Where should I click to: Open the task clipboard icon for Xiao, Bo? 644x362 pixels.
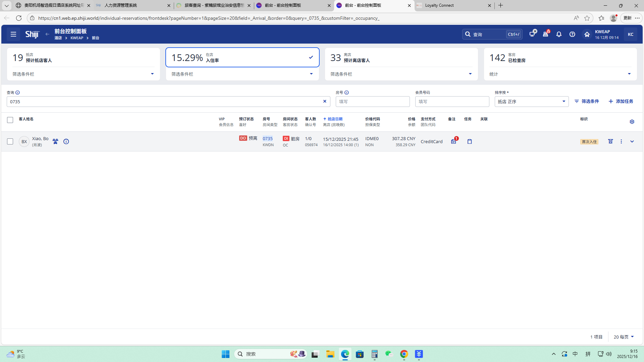pos(470,141)
